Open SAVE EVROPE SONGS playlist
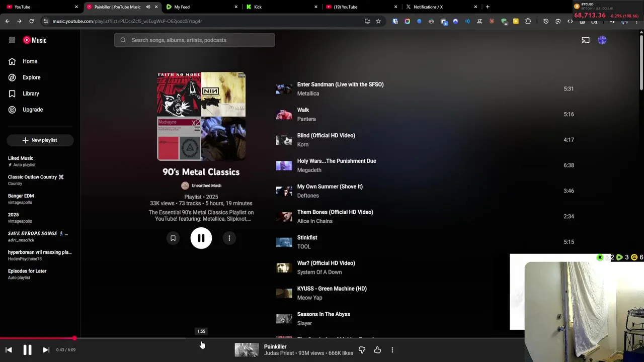This screenshot has height=362, width=644. (40, 236)
